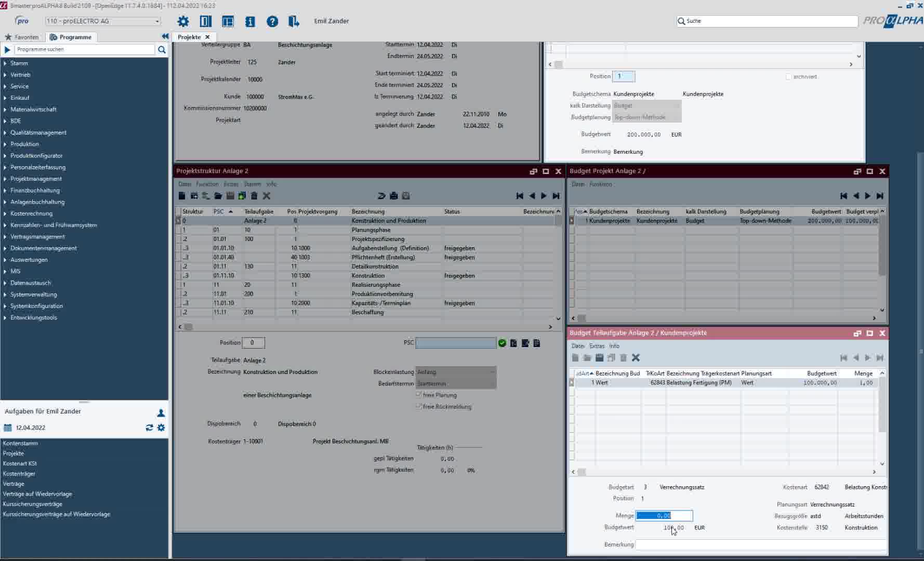924x561 pixels.
Task: Open help question mark icon
Action: point(272,21)
